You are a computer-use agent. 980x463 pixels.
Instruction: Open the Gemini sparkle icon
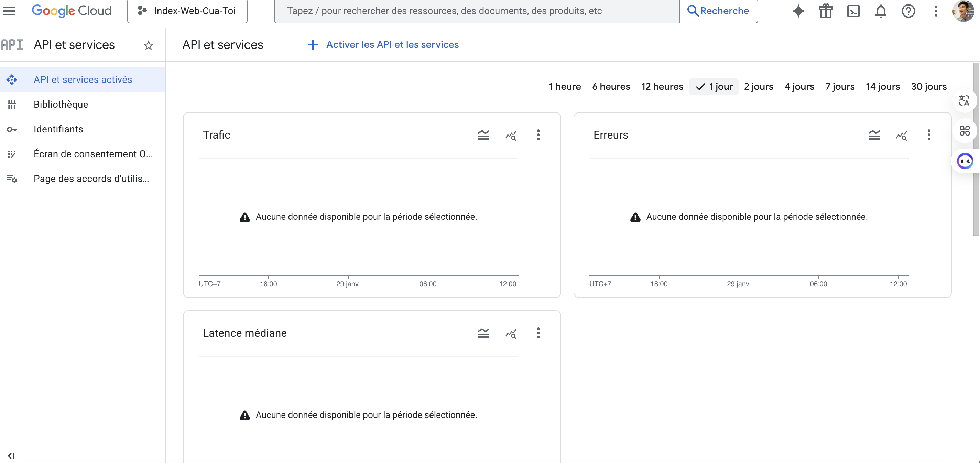(x=798, y=11)
